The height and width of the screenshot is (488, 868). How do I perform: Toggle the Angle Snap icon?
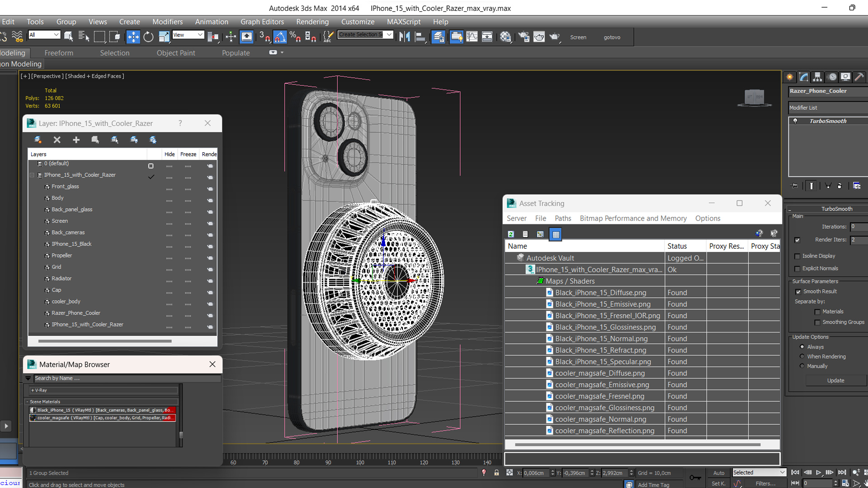280,37
